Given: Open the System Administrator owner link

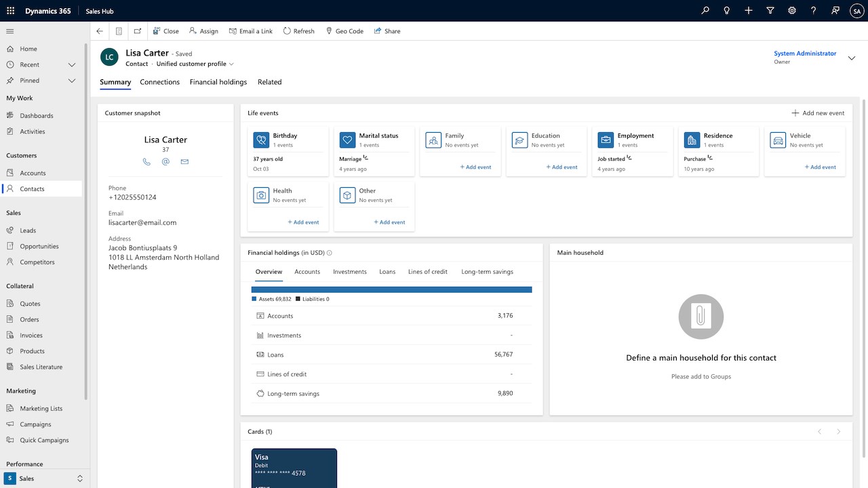Looking at the screenshot, I should pyautogui.click(x=805, y=54).
